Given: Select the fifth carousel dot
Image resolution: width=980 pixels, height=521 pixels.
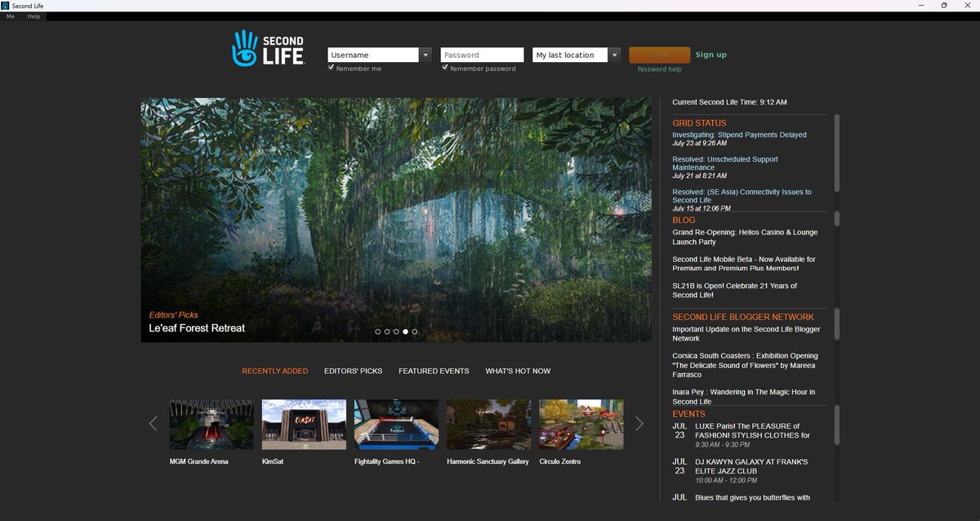Looking at the screenshot, I should [415, 332].
